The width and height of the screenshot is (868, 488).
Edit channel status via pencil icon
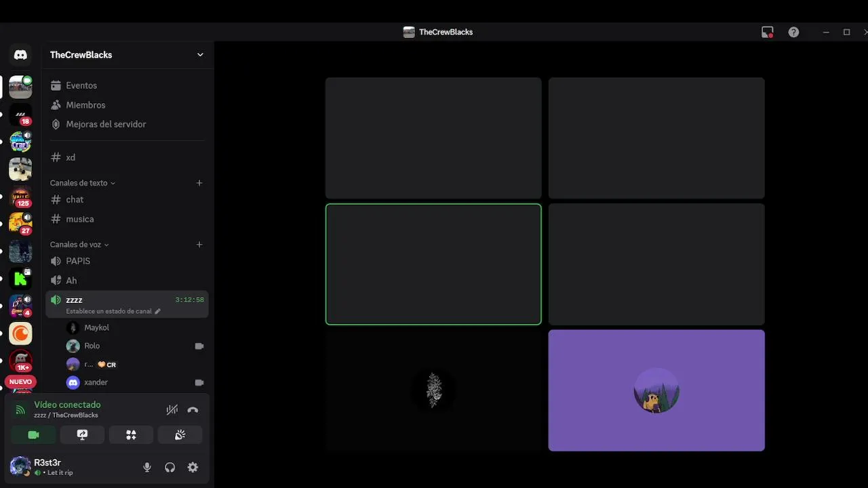(x=158, y=312)
